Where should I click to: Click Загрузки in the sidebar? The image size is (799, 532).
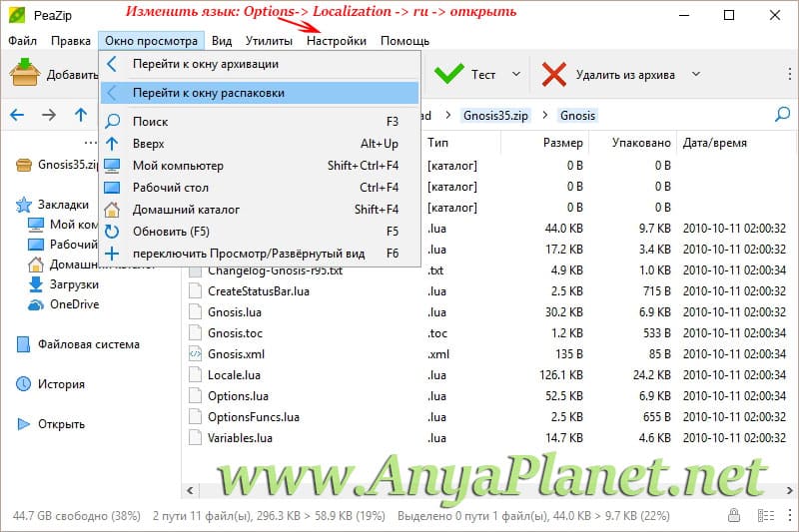click(74, 284)
